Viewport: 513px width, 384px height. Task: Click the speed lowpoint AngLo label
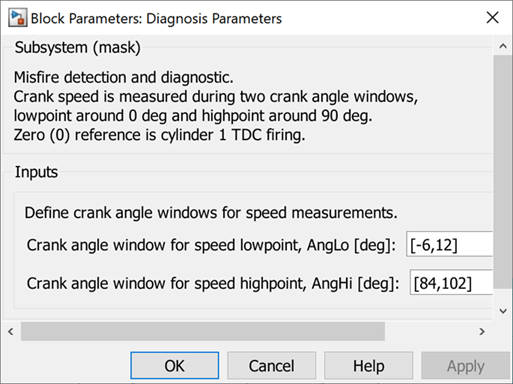coord(211,245)
